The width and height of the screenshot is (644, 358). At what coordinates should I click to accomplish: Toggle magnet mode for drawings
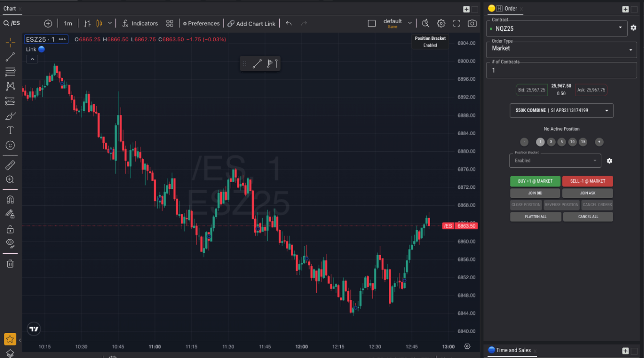(x=10, y=199)
